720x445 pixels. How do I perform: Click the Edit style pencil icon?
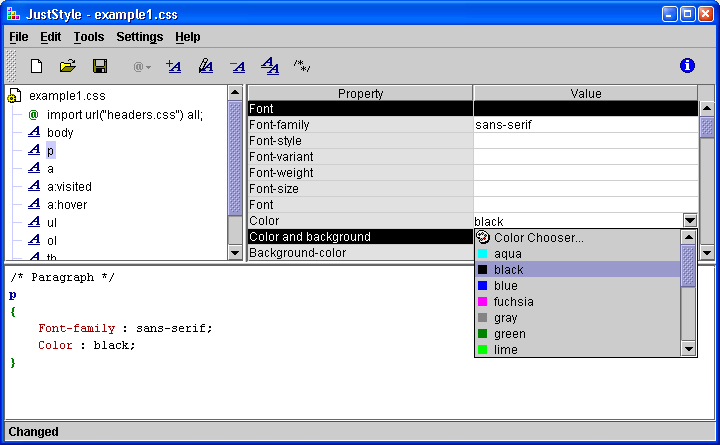click(205, 66)
